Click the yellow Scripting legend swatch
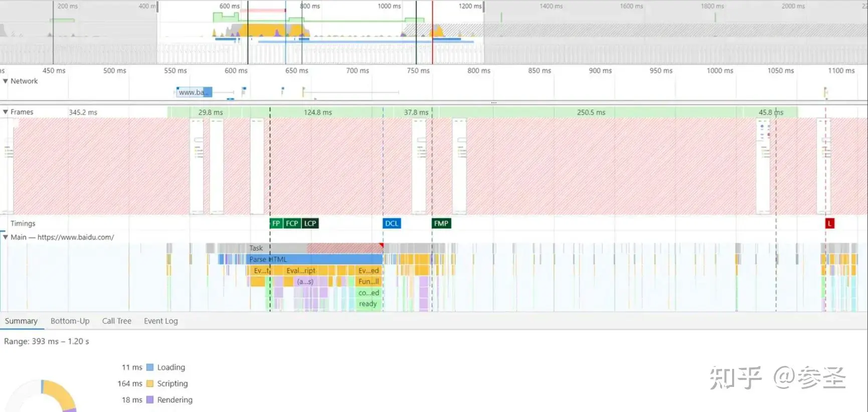Viewport: 868px width, 412px height. [x=149, y=384]
